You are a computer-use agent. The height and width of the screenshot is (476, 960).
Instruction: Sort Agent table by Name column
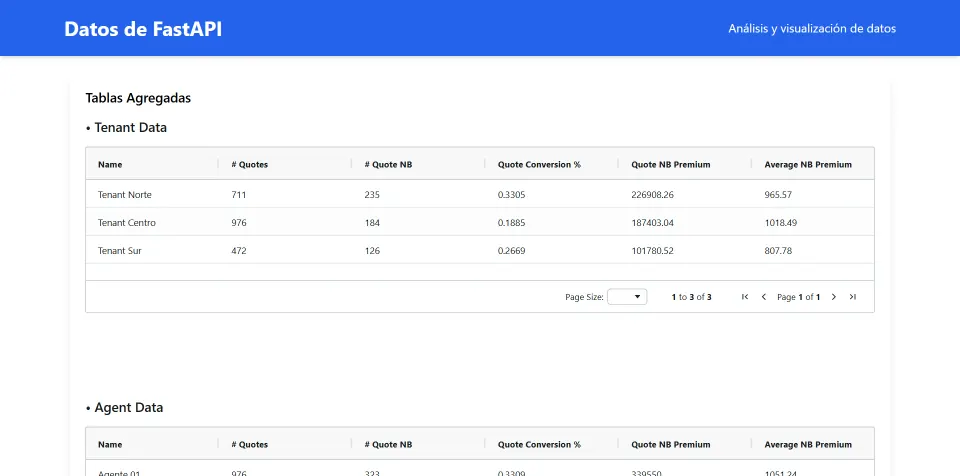click(110, 444)
